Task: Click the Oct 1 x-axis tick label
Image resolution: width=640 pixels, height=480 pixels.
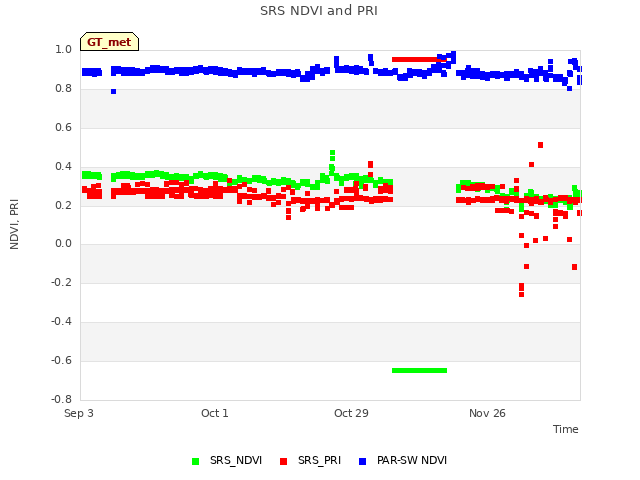Action: [x=215, y=413]
